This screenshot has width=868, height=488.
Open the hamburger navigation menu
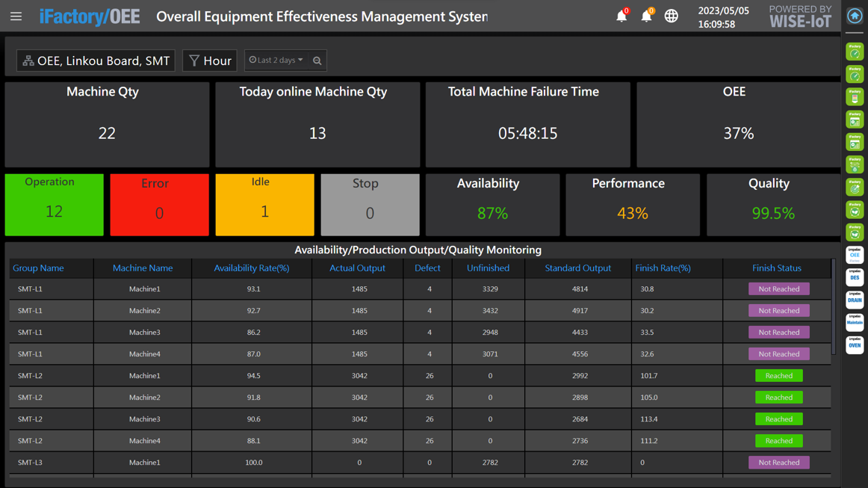pyautogui.click(x=16, y=16)
